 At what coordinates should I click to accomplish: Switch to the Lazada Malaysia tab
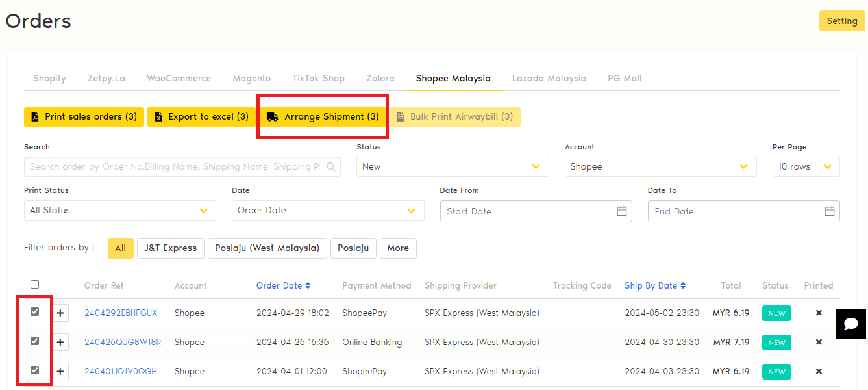click(549, 79)
